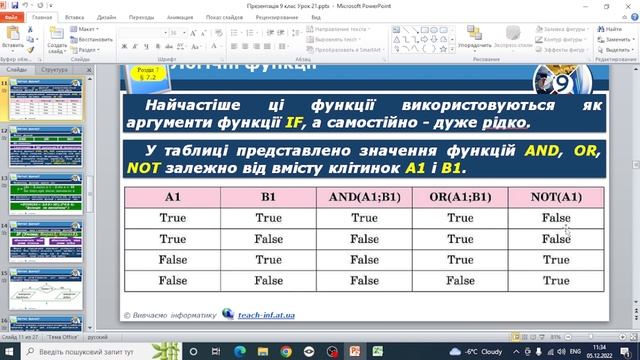Click the Format Painter brush icon
640x360 pixels.
click(x=30, y=50)
